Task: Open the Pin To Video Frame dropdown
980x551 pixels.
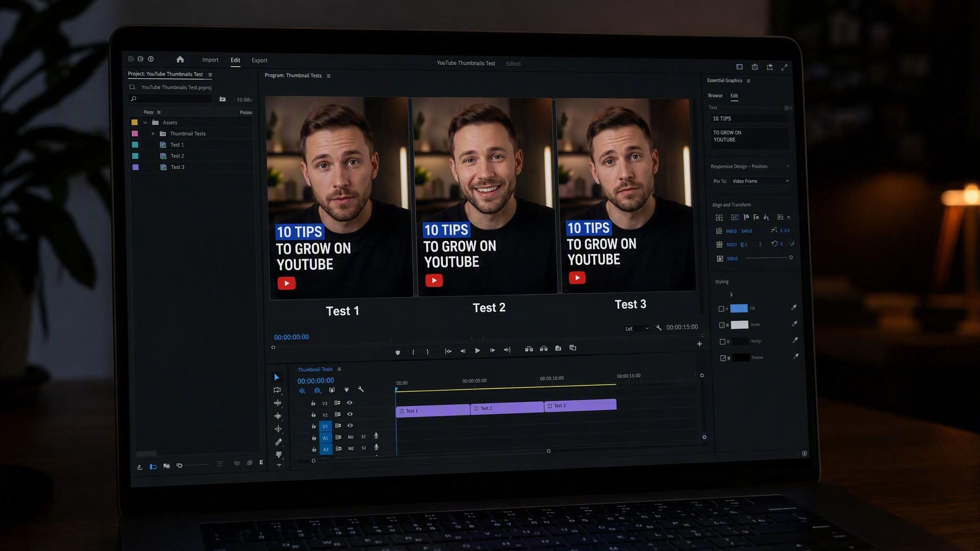Action: 760,181
